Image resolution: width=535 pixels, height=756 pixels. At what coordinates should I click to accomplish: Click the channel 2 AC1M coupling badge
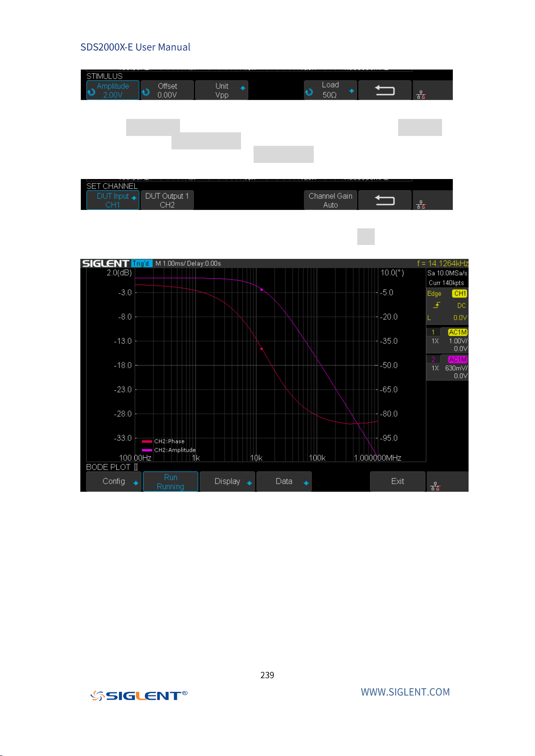point(458,359)
